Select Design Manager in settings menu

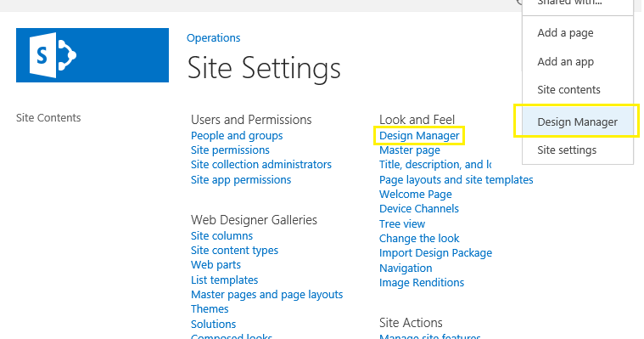[578, 121]
